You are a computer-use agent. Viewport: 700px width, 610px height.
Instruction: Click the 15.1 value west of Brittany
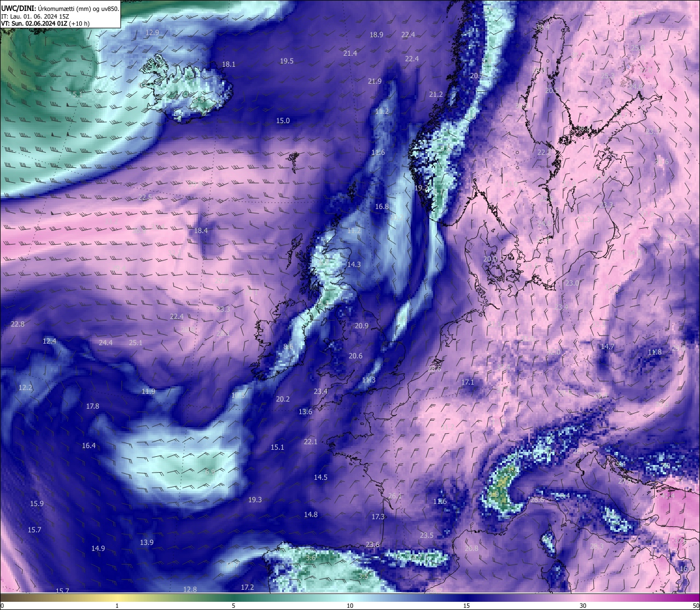pyautogui.click(x=277, y=448)
